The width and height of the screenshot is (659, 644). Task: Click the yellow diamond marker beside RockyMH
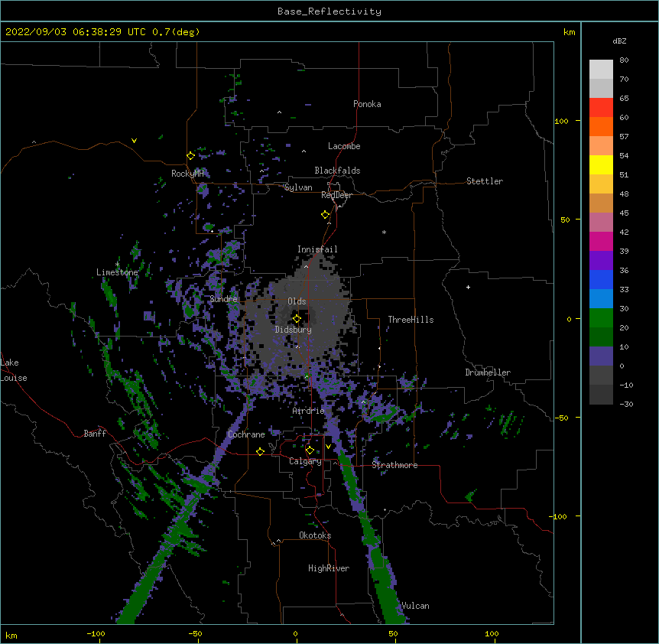point(191,156)
